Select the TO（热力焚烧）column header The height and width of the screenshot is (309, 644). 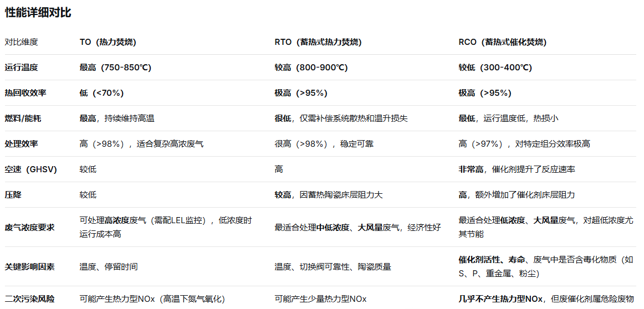[x=108, y=42]
